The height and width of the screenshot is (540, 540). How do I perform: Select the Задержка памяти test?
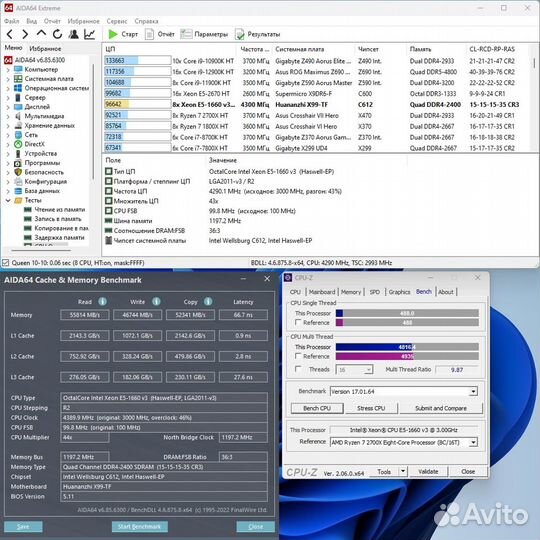point(59,237)
